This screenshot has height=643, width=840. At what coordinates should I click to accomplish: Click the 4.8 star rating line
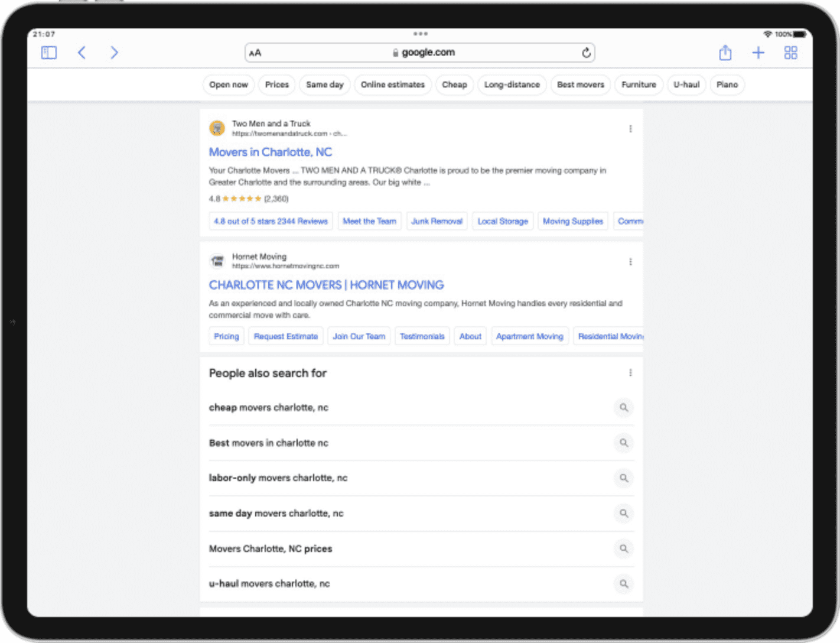click(249, 199)
